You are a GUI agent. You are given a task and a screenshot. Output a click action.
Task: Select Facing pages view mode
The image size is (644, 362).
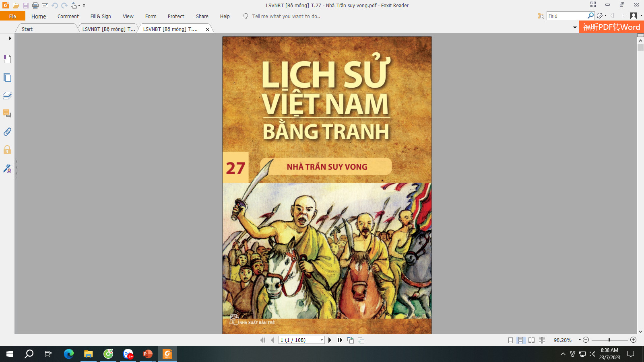(x=531, y=340)
